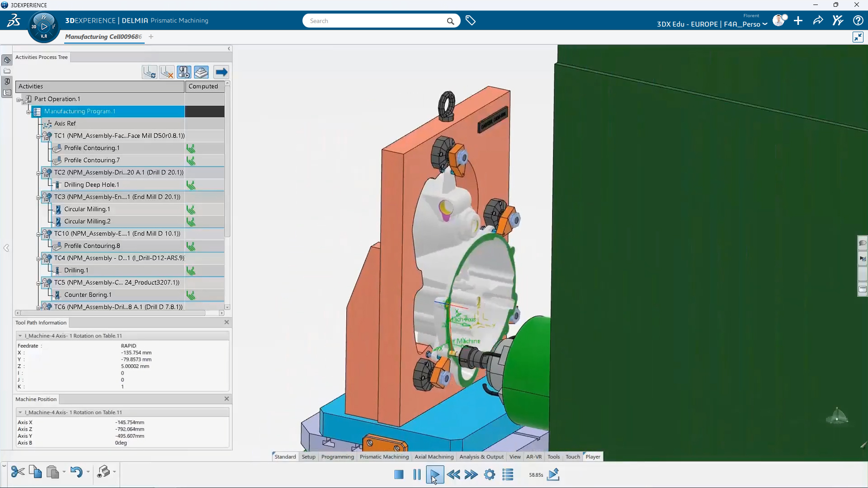Click the Update Tool Path icon

pyautogui.click(x=149, y=72)
